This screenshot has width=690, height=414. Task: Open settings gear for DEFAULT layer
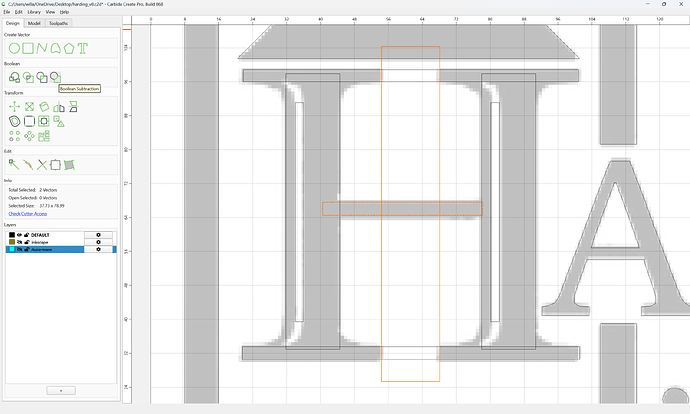[98, 235]
